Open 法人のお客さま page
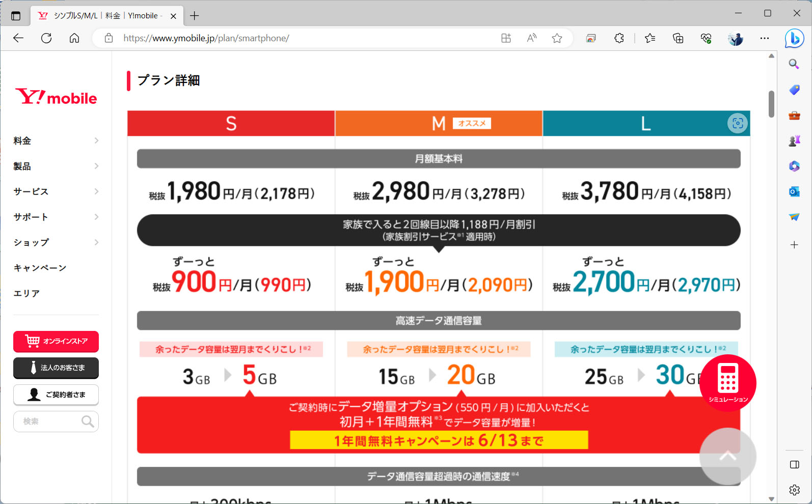The height and width of the screenshot is (504, 812). tap(56, 368)
